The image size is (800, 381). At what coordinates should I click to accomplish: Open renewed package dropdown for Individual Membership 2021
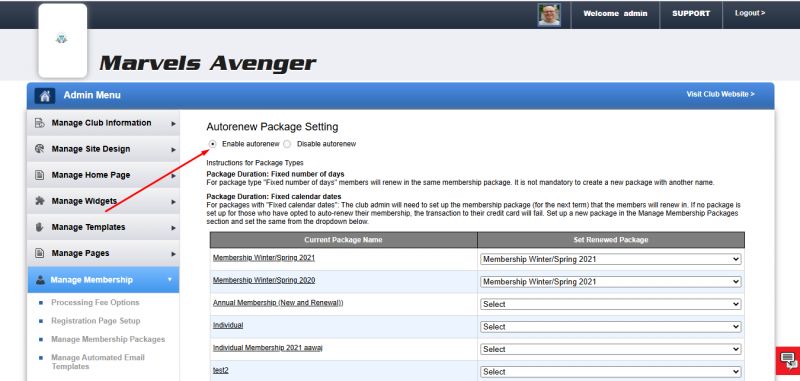(610, 349)
